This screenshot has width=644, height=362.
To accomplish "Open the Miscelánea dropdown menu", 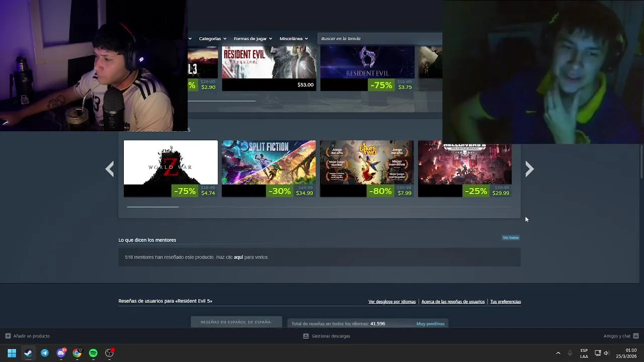I will (294, 39).
